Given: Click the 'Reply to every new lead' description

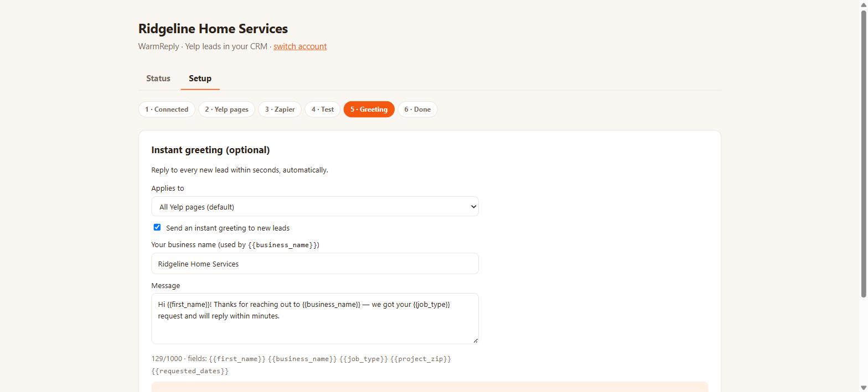Looking at the screenshot, I should (x=240, y=170).
